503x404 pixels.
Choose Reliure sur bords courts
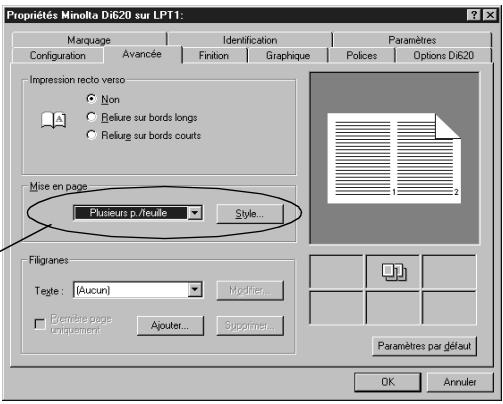pos(91,135)
